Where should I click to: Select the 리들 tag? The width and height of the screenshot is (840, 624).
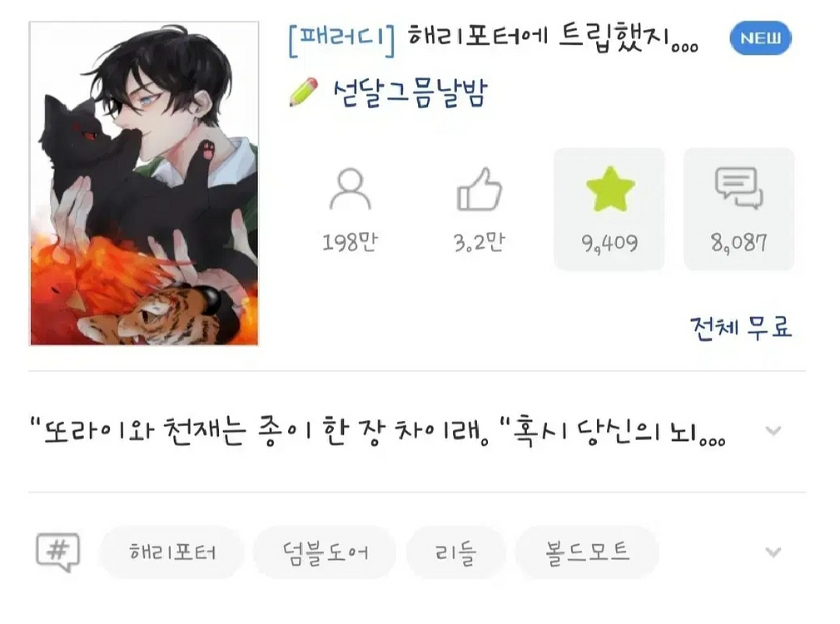[455, 552]
